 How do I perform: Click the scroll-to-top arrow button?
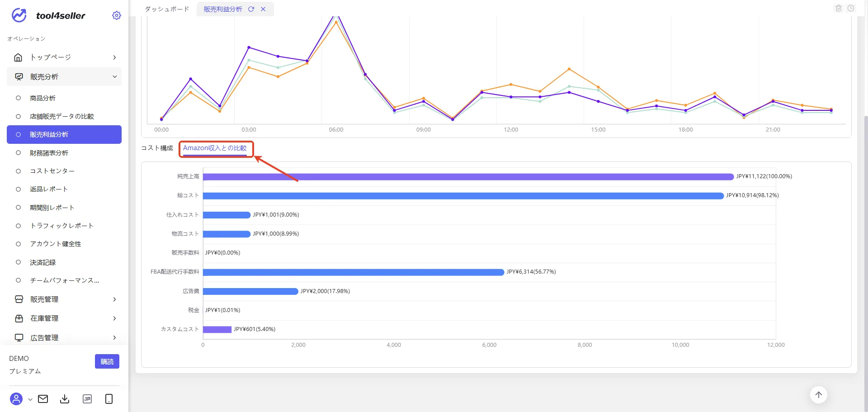[x=819, y=395]
